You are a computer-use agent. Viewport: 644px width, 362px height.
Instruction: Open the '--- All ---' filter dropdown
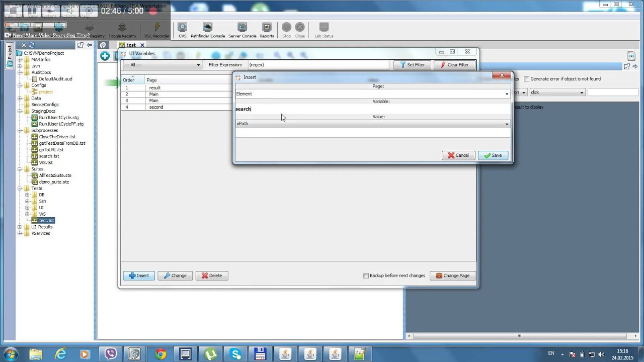click(x=162, y=65)
